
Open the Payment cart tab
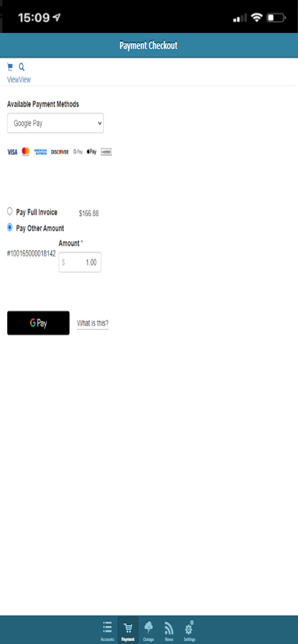tap(128, 630)
